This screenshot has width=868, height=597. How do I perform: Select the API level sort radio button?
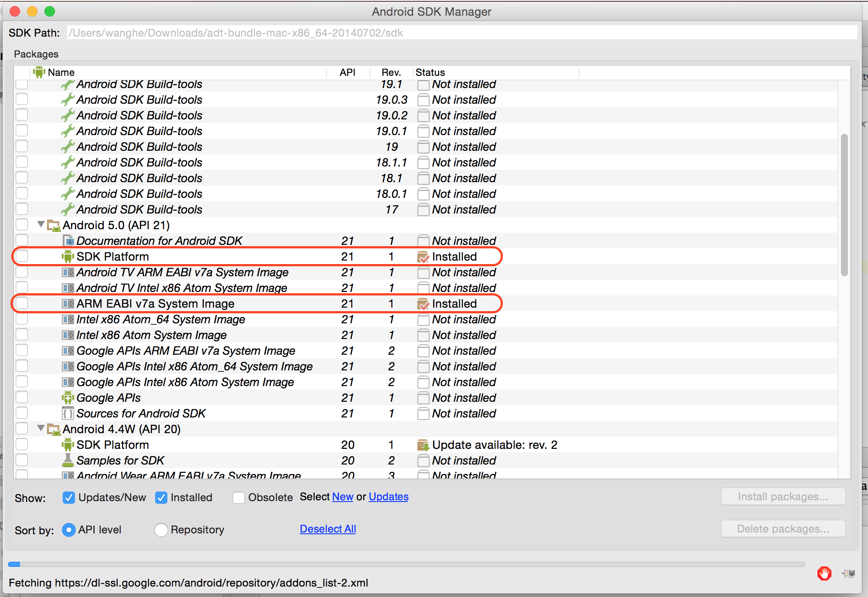point(69,529)
